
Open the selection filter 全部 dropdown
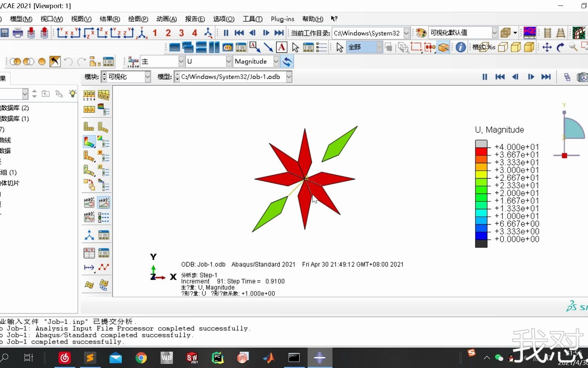click(379, 47)
